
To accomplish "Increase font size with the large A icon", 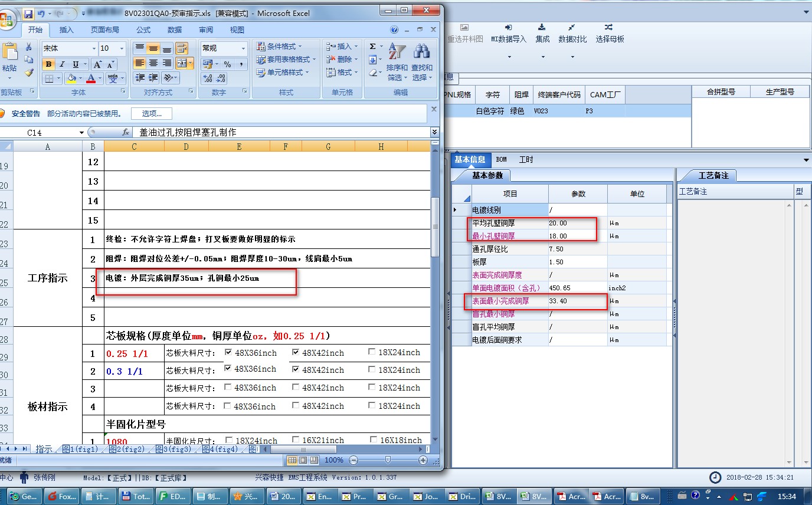I will pos(97,64).
